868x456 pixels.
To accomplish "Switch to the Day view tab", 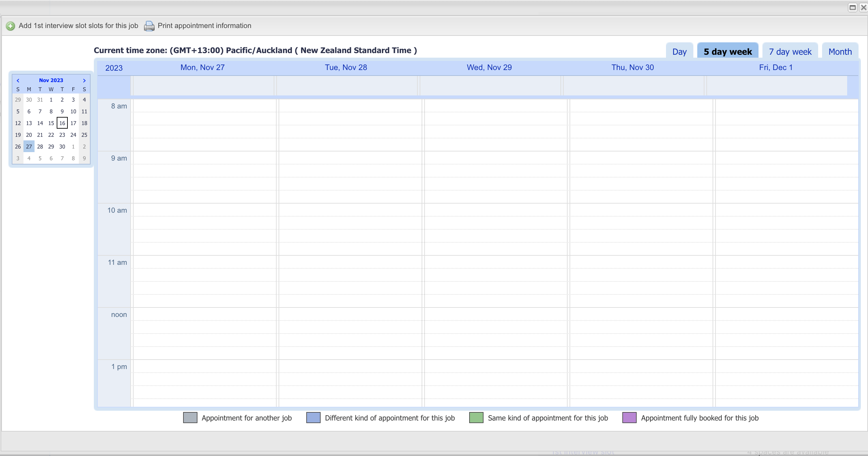I will [x=679, y=51].
